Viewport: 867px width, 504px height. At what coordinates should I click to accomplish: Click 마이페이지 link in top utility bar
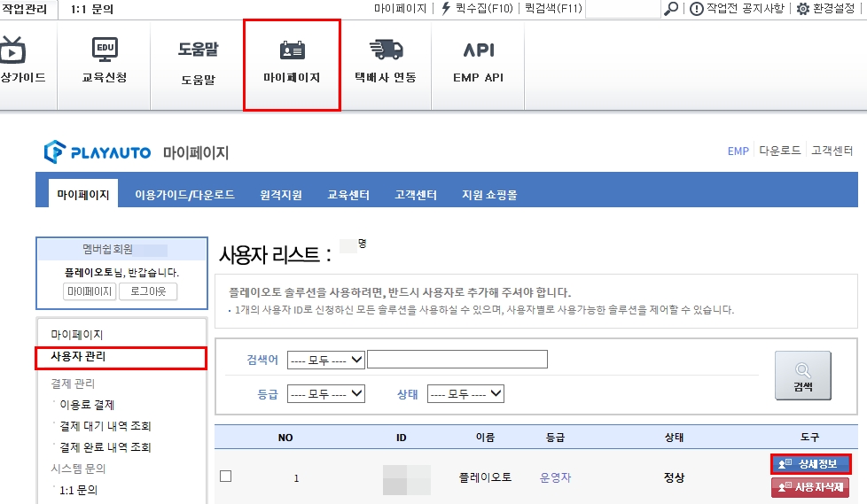point(401,8)
